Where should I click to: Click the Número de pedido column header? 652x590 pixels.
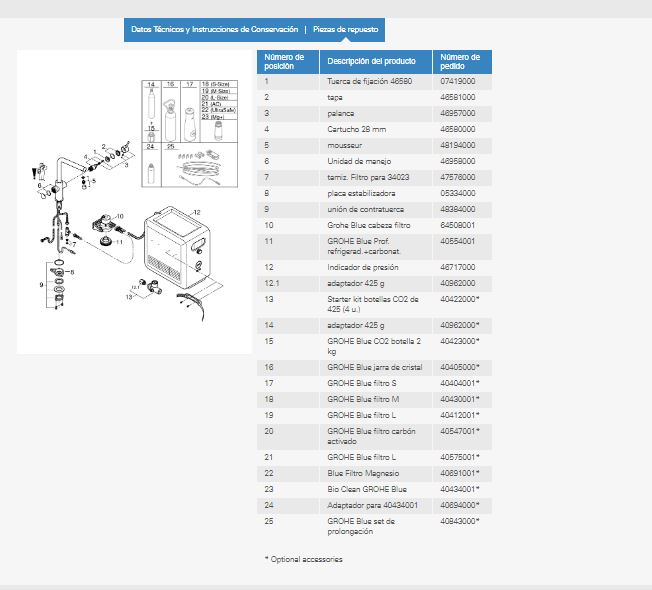462,62
